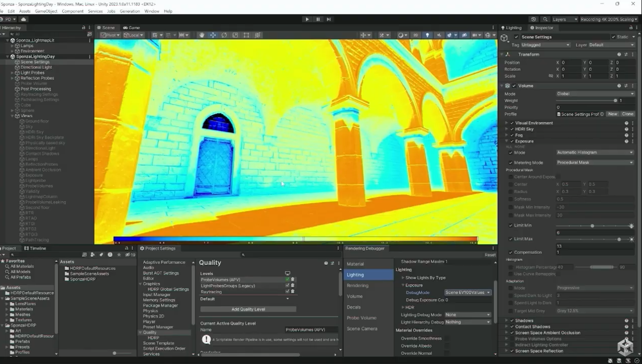642x364 pixels.
Task: Open undo history icon in the top bar
Action: (533, 19)
